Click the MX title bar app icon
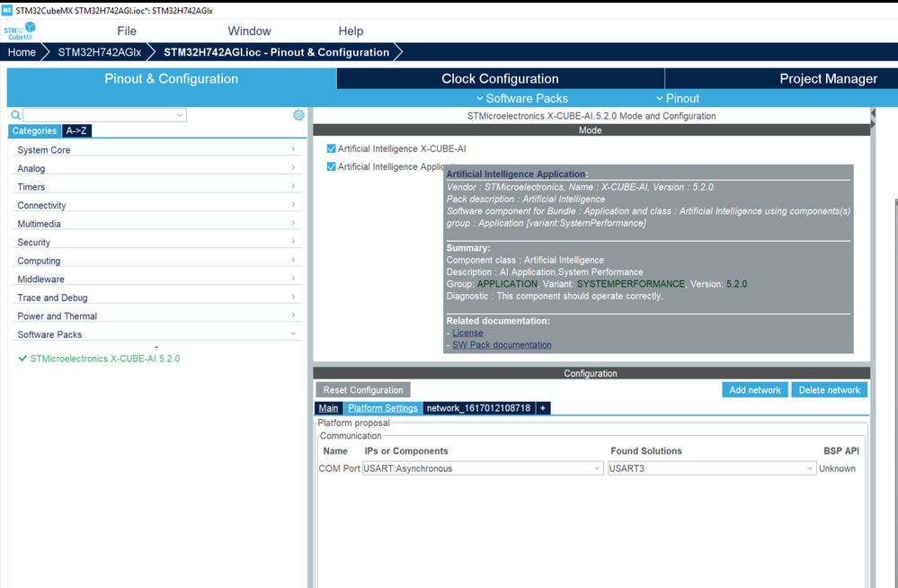 point(7,10)
